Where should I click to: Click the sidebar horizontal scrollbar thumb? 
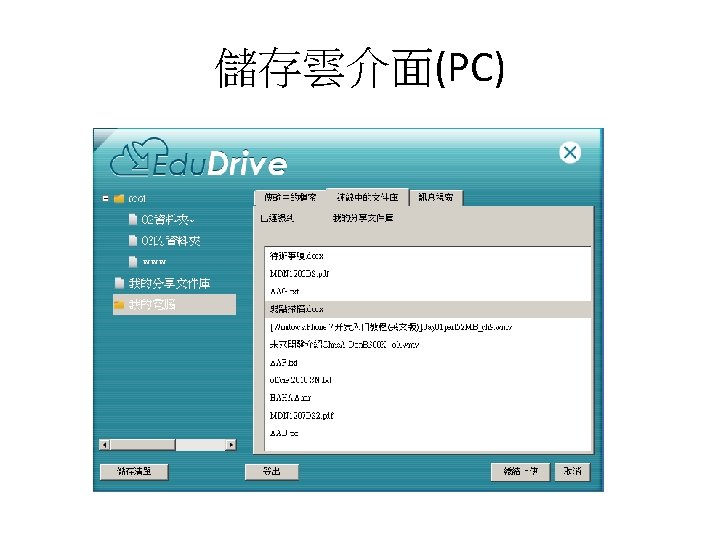[x=142, y=444]
